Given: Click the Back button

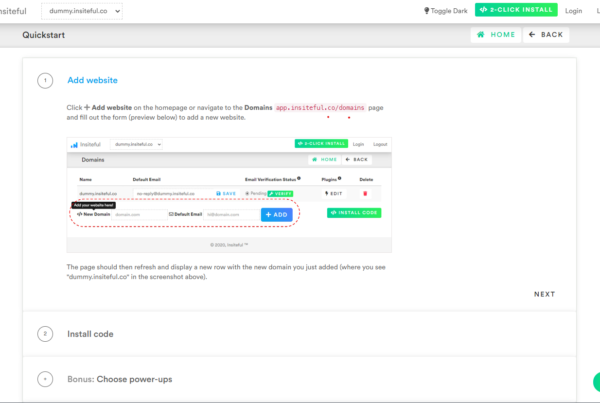Looking at the screenshot, I should [546, 35].
